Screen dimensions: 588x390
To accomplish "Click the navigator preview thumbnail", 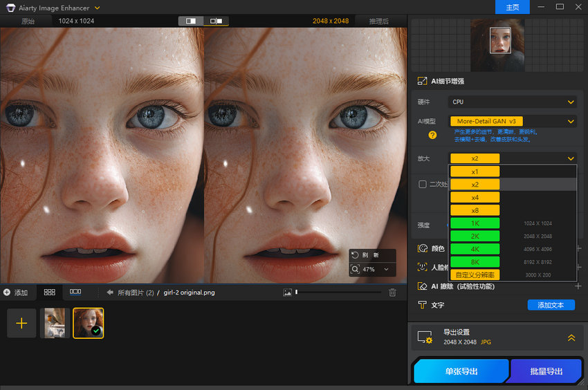I will (497, 46).
